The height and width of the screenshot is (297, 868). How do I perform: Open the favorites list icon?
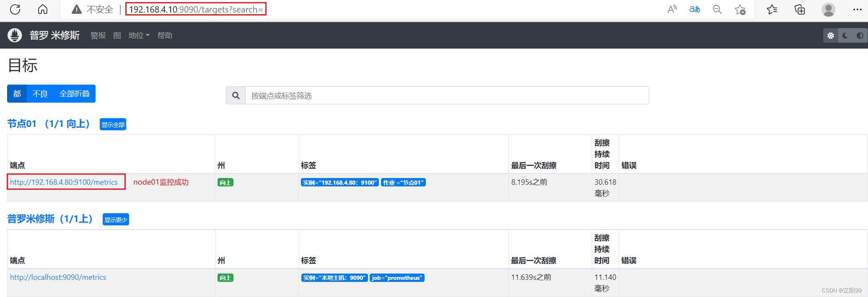pos(772,9)
